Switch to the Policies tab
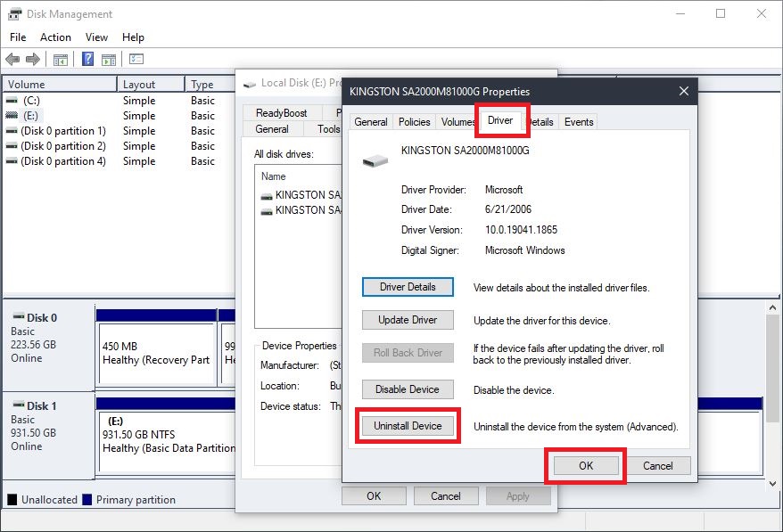 pyautogui.click(x=413, y=121)
